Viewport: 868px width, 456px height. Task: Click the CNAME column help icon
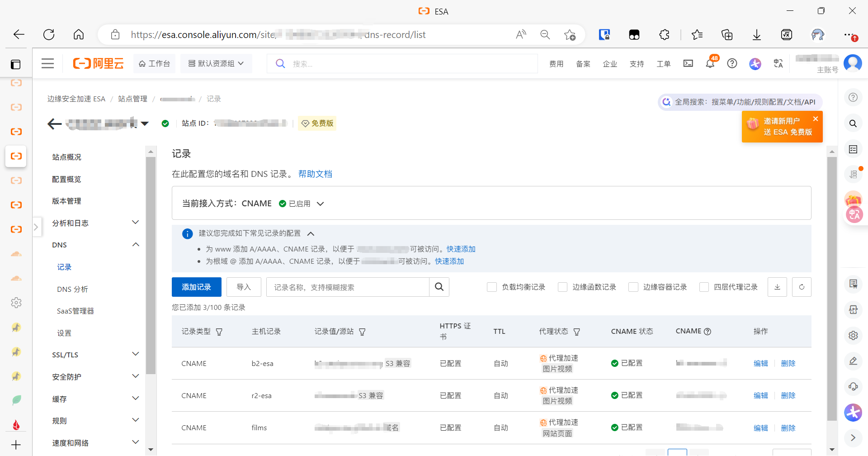tap(708, 331)
